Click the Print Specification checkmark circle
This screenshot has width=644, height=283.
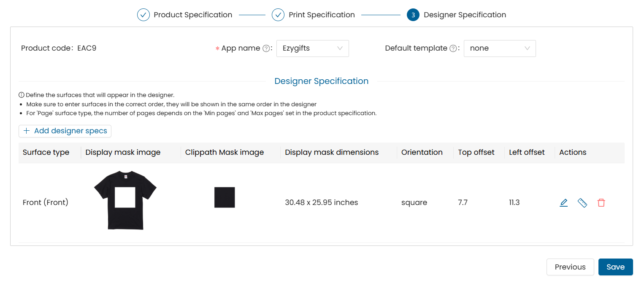(278, 15)
